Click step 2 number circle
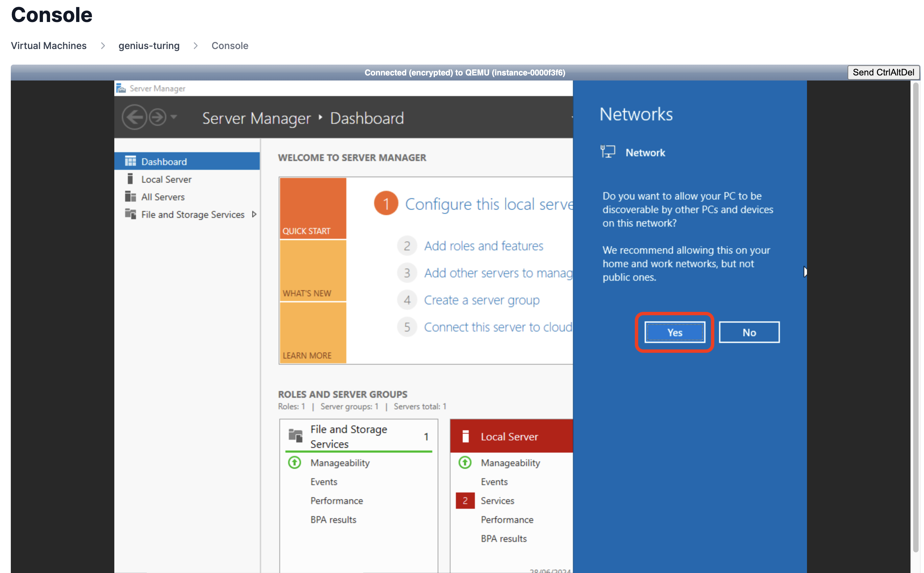924x573 pixels. 407,246
